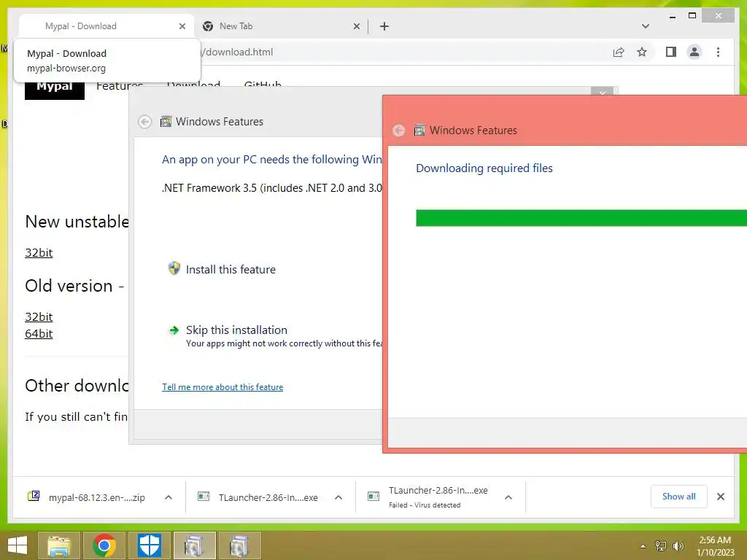747x560 pixels.
Task: Open Windows Defender shield taskbar icon
Action: (x=149, y=545)
